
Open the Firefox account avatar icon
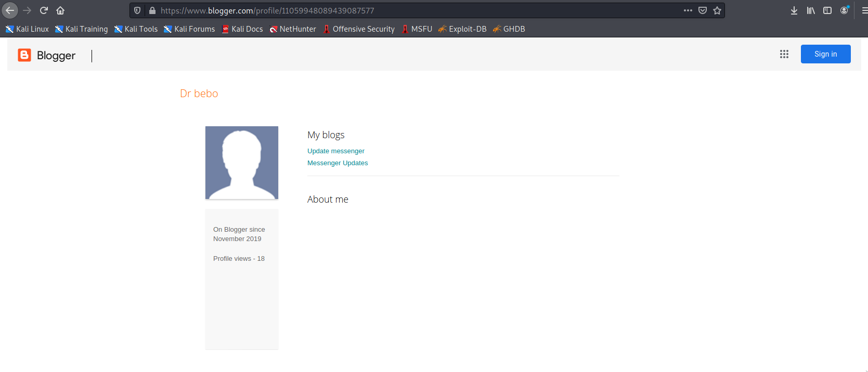point(844,10)
